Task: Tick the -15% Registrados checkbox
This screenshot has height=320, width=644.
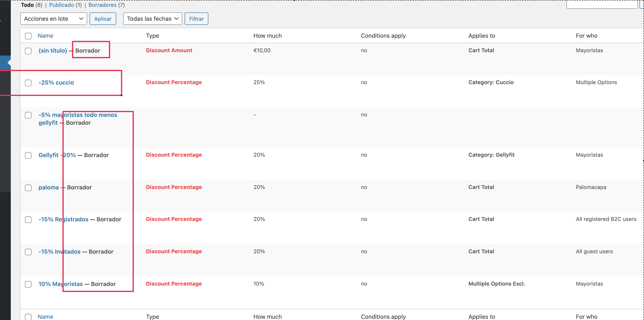Action: coord(28,219)
